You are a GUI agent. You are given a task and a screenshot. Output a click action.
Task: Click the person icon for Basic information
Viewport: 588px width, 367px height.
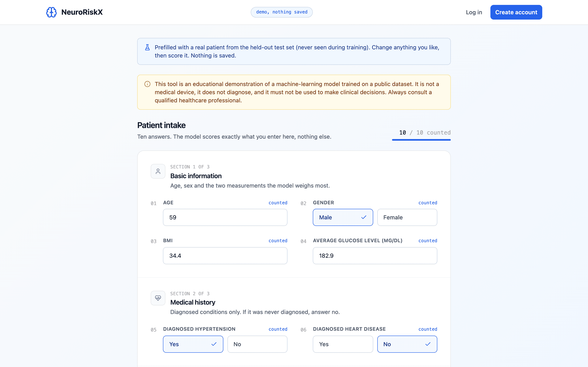158,171
